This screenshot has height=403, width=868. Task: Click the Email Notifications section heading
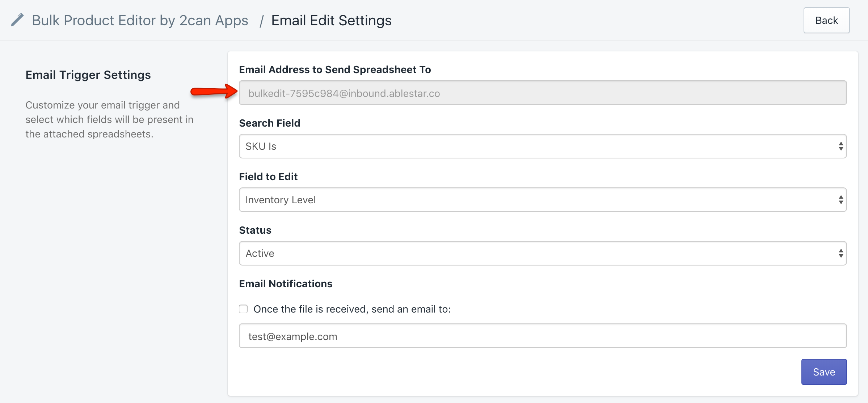pos(286,284)
